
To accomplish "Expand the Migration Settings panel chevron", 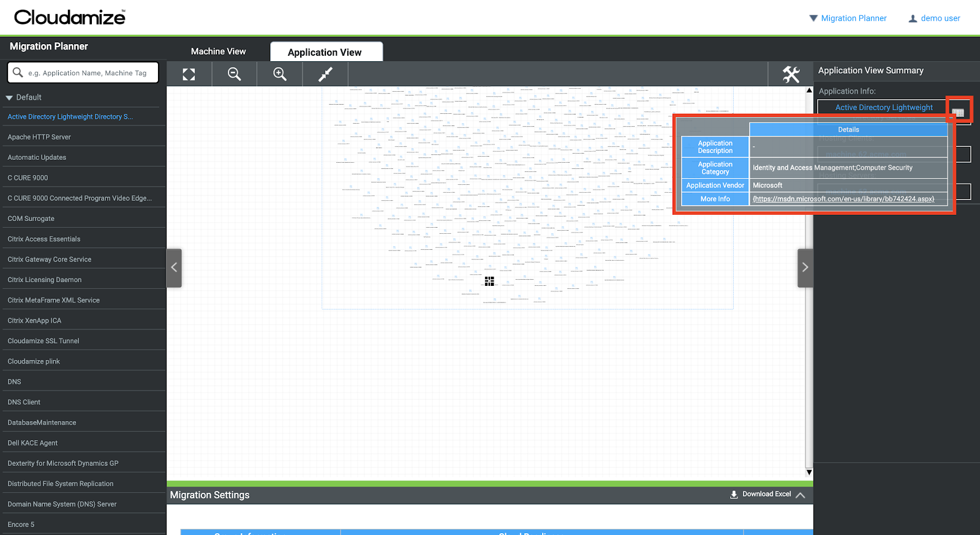I will point(801,495).
